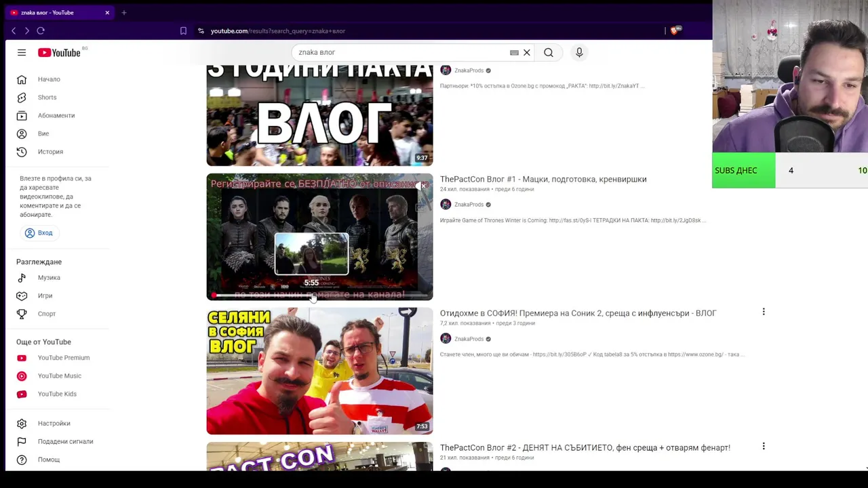Screen dimensions: 868x488
Task: Go back with browser back arrow
Action: 14,30
